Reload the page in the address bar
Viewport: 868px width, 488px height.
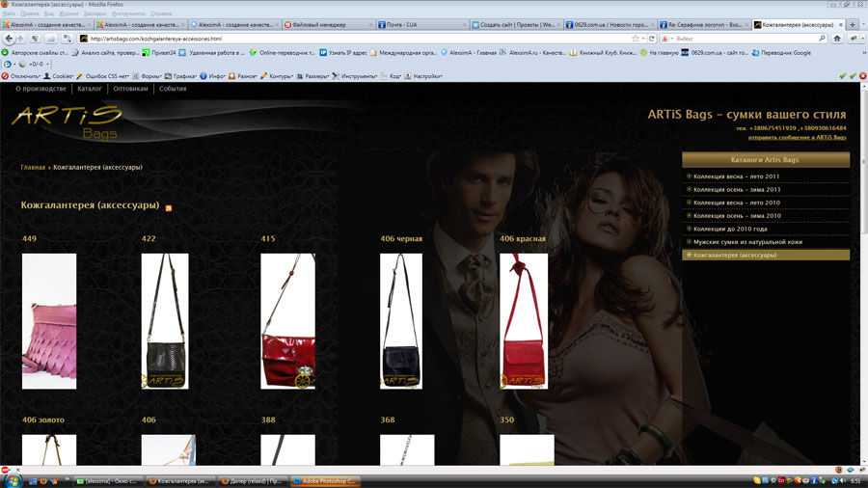652,39
